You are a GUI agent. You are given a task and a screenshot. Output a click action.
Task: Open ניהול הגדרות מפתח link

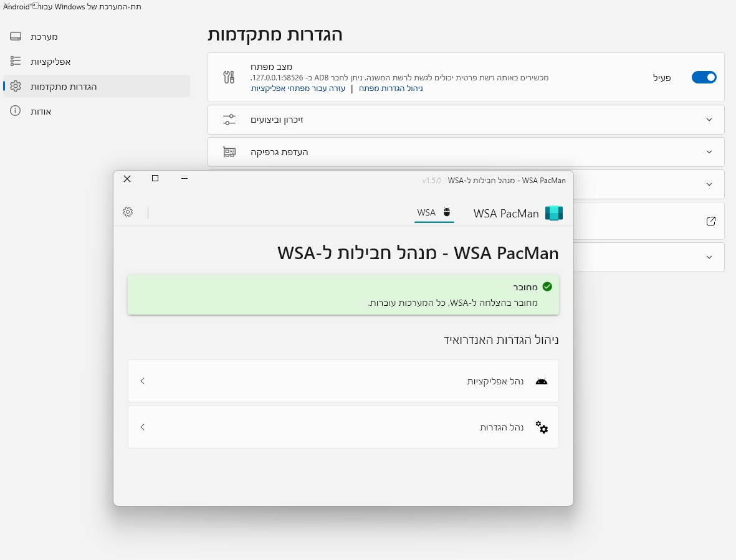pyautogui.click(x=391, y=88)
